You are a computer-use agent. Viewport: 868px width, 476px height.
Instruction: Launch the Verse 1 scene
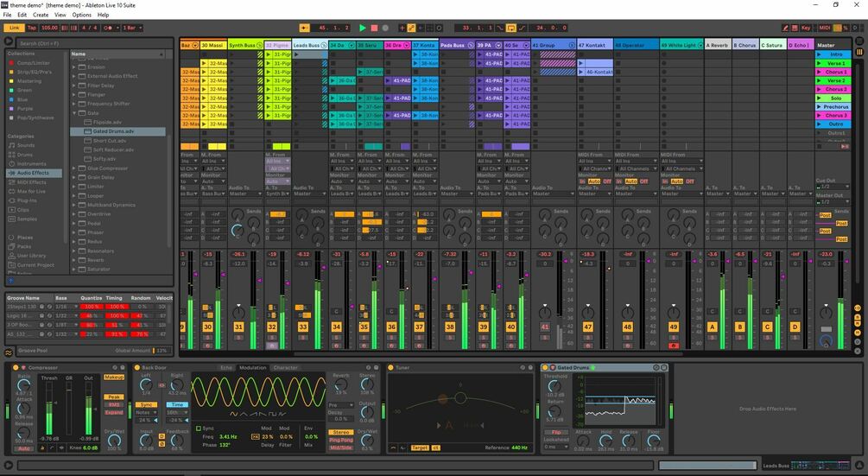[x=820, y=63]
